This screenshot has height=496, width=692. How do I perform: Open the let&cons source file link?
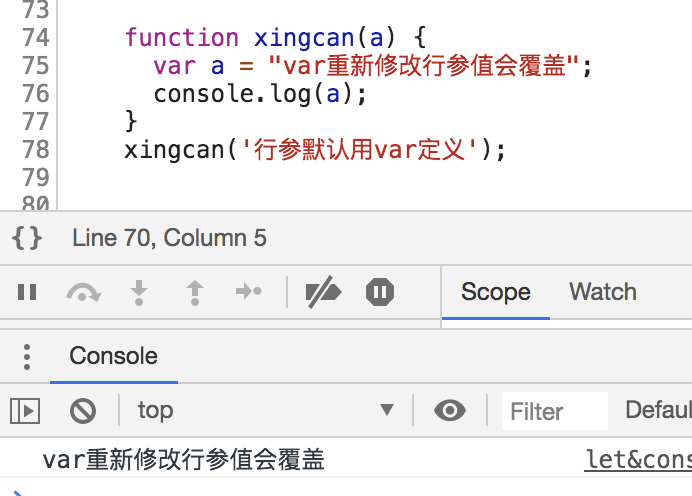[x=638, y=460]
